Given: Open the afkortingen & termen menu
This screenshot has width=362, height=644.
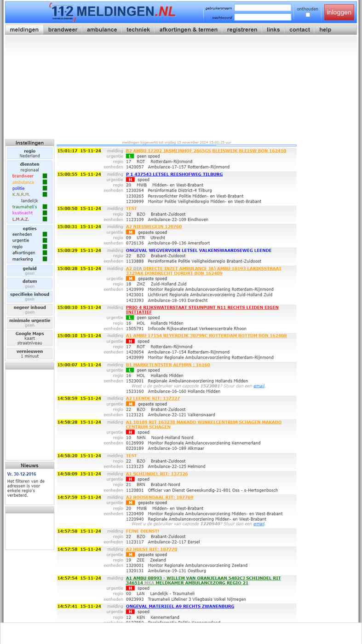Looking at the screenshot, I should coord(189,29).
